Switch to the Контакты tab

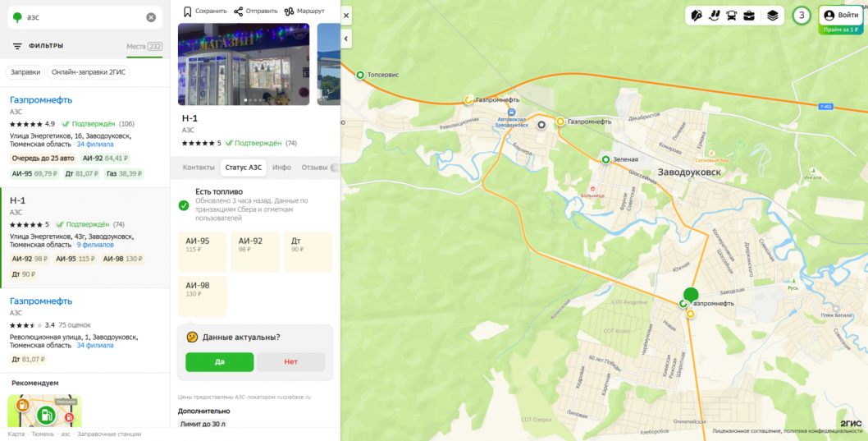[199, 168]
